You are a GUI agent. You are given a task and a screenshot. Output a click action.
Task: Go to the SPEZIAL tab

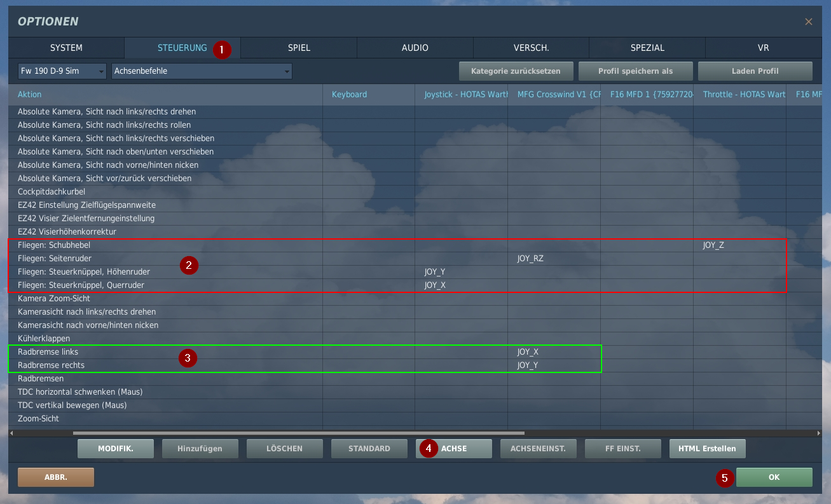click(647, 48)
